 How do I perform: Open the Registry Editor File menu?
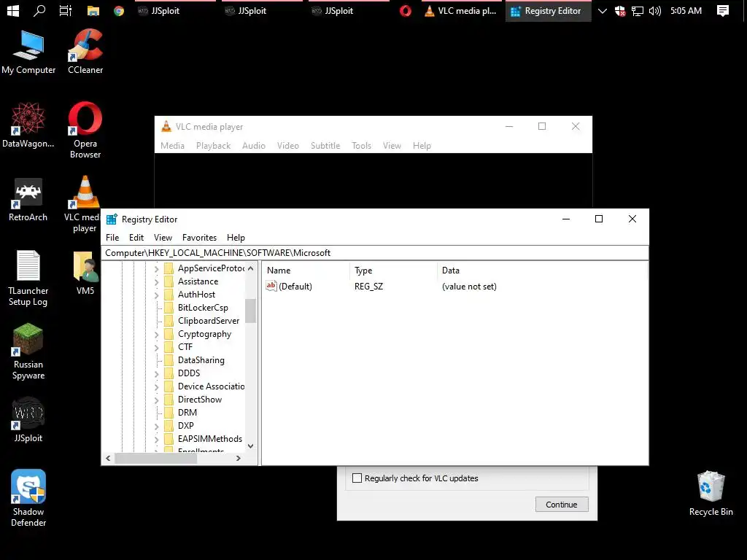(112, 237)
